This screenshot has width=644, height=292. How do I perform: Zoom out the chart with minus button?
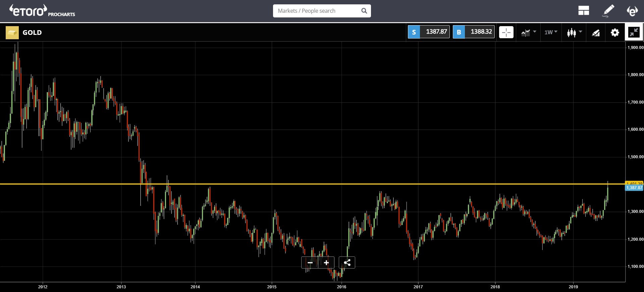[x=310, y=262]
